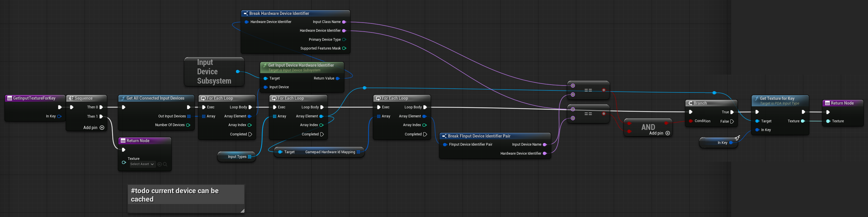Click the Supported Features Mask output pin
Screen dimensions: 868x217
click(x=344, y=48)
